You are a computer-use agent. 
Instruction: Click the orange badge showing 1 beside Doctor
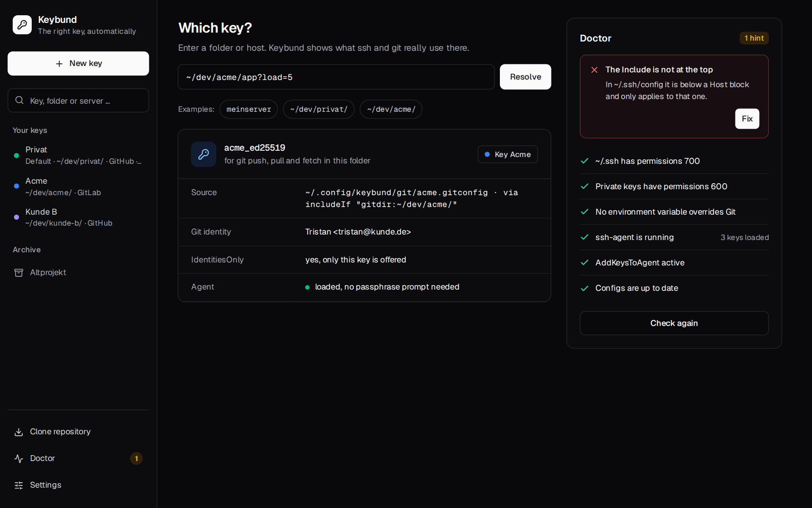[136, 458]
